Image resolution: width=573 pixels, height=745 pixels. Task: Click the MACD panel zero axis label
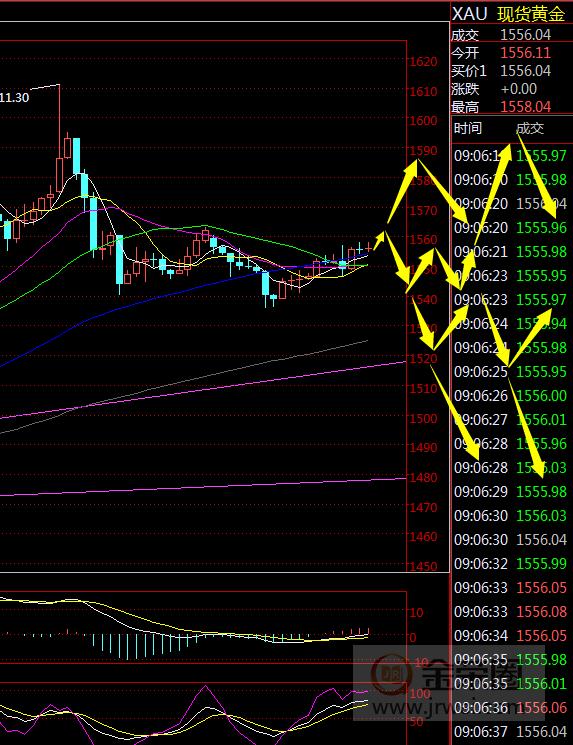(412, 637)
